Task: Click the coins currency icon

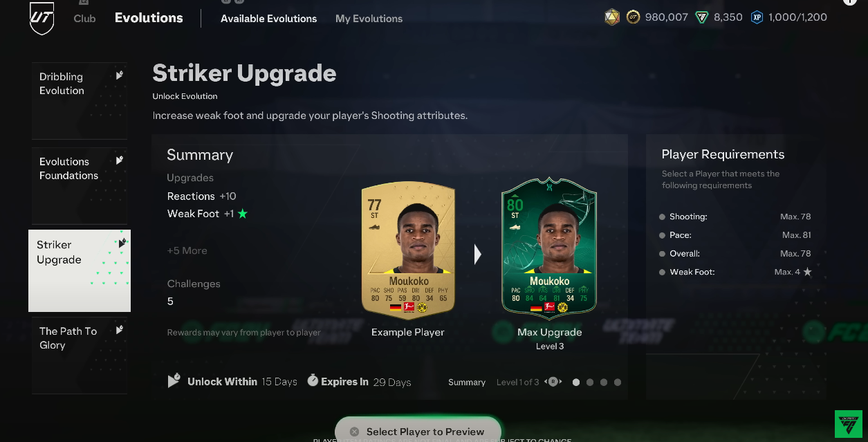Action: (633, 17)
